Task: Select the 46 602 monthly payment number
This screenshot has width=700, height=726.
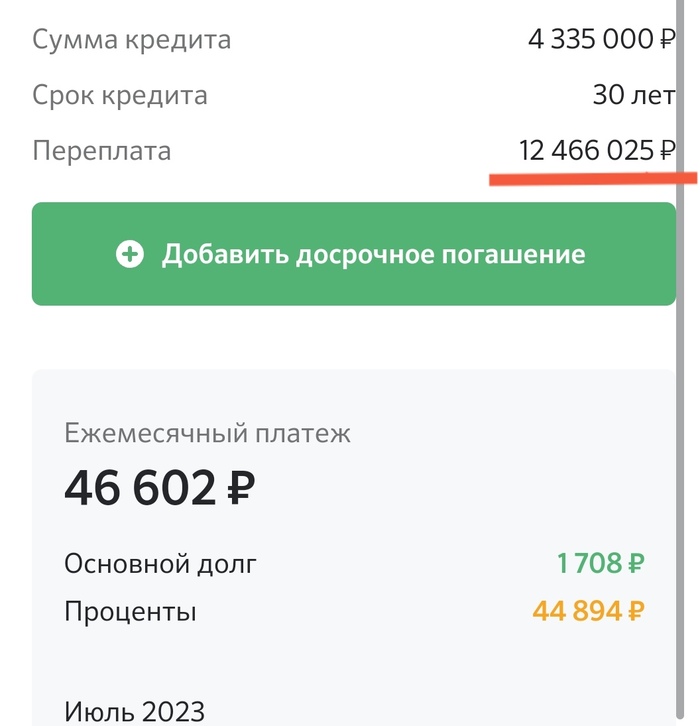Action: point(140,488)
